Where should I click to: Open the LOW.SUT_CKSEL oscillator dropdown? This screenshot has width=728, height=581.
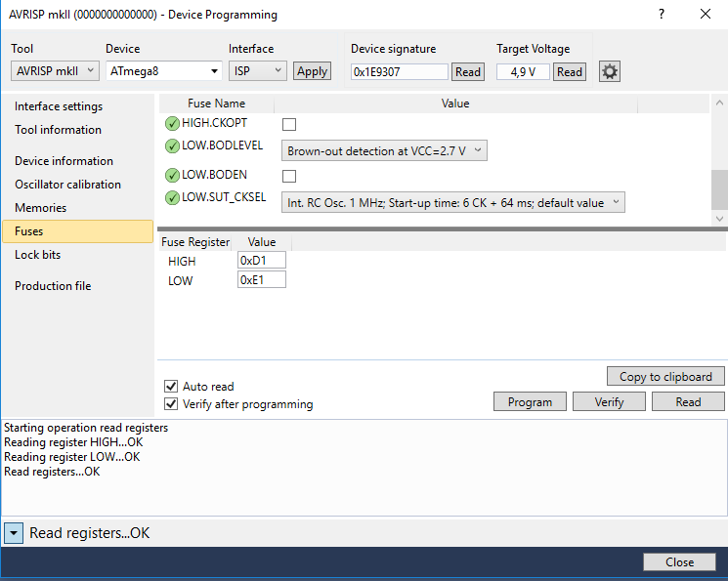coord(453,203)
